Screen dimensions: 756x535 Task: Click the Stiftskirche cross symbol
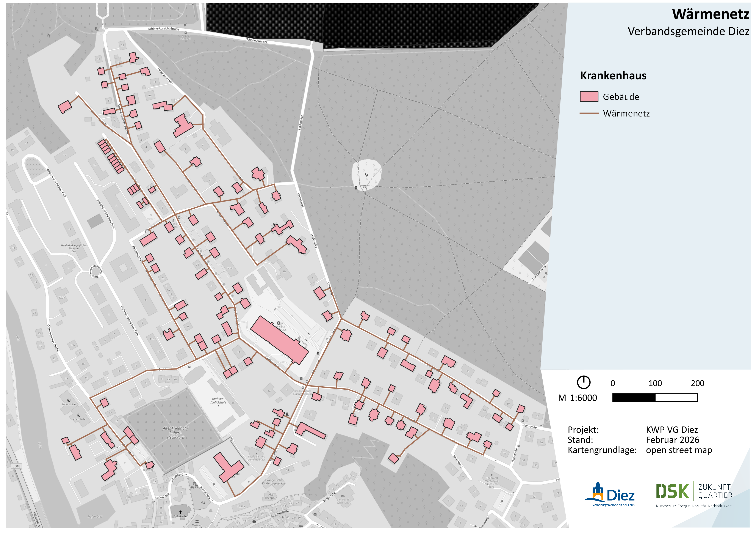coord(180,512)
